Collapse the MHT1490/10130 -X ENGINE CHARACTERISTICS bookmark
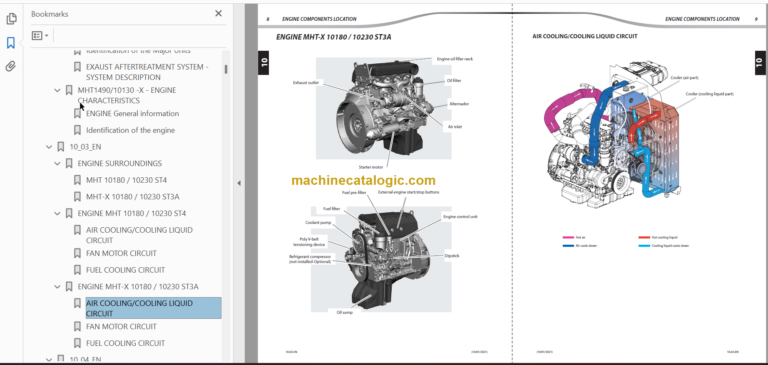This screenshot has width=768, height=365. tap(57, 91)
